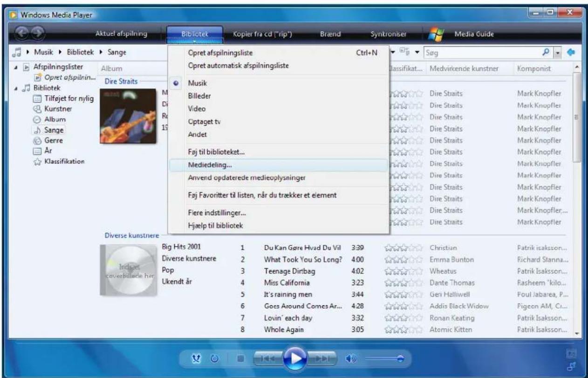Select Musik radio option in the menu

point(279,82)
